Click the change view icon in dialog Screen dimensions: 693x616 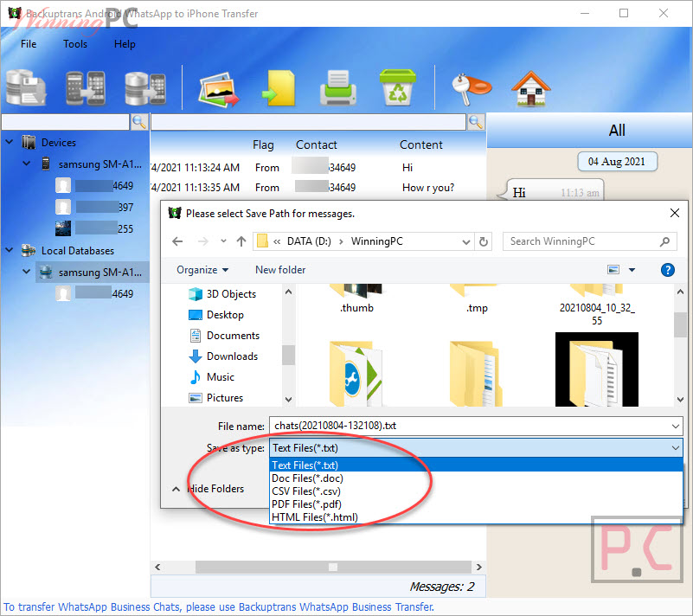click(x=613, y=270)
